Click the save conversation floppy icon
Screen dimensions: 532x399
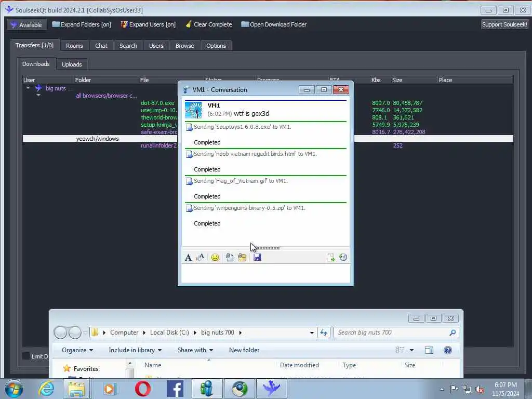(x=257, y=258)
